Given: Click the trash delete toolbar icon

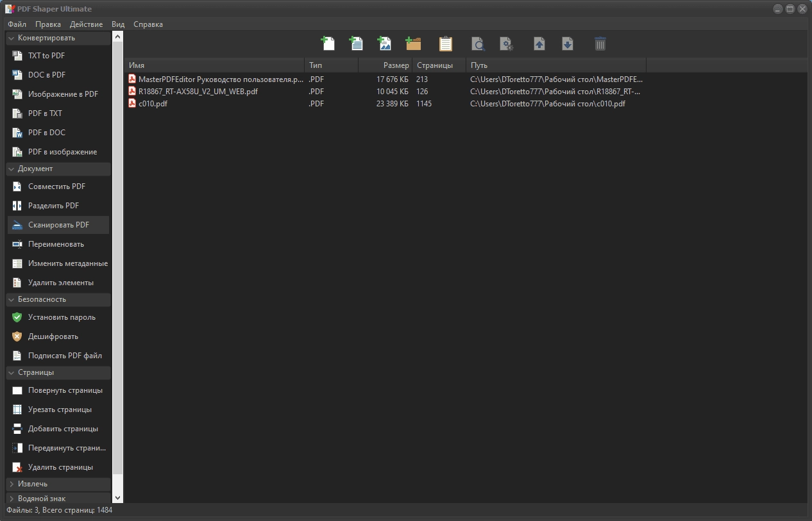Looking at the screenshot, I should pos(600,44).
